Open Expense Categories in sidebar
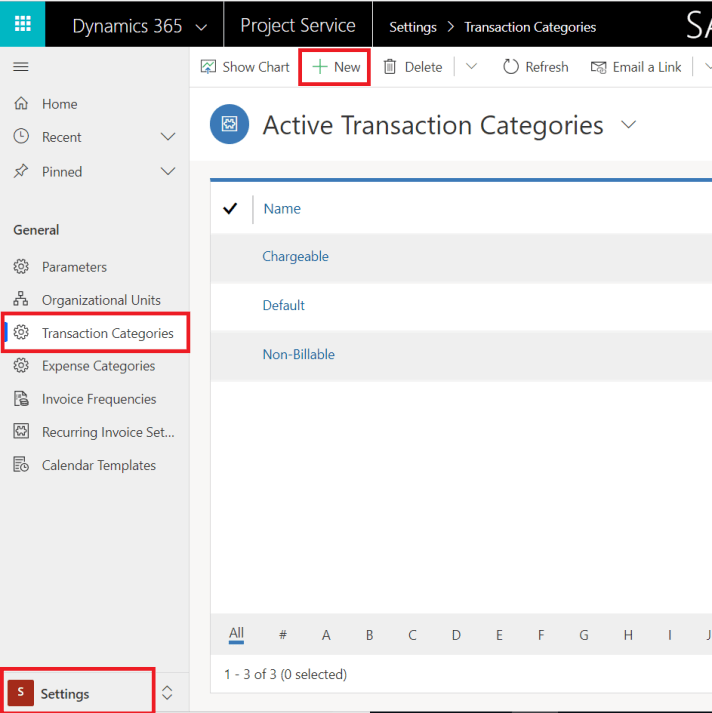 coord(98,366)
